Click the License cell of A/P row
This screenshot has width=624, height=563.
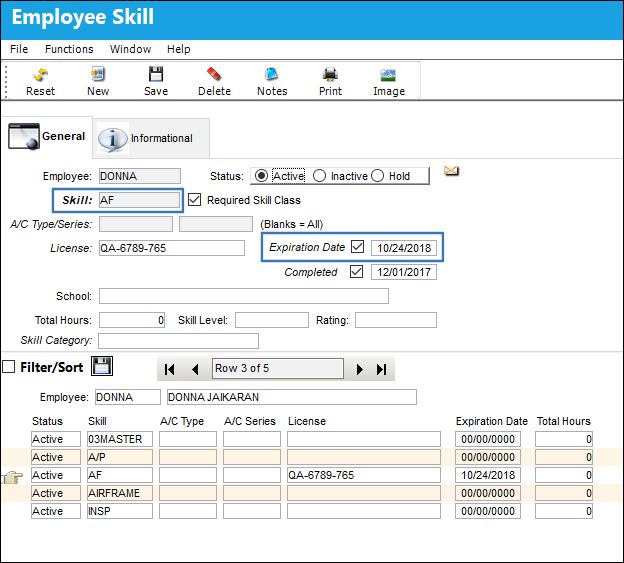(364, 457)
